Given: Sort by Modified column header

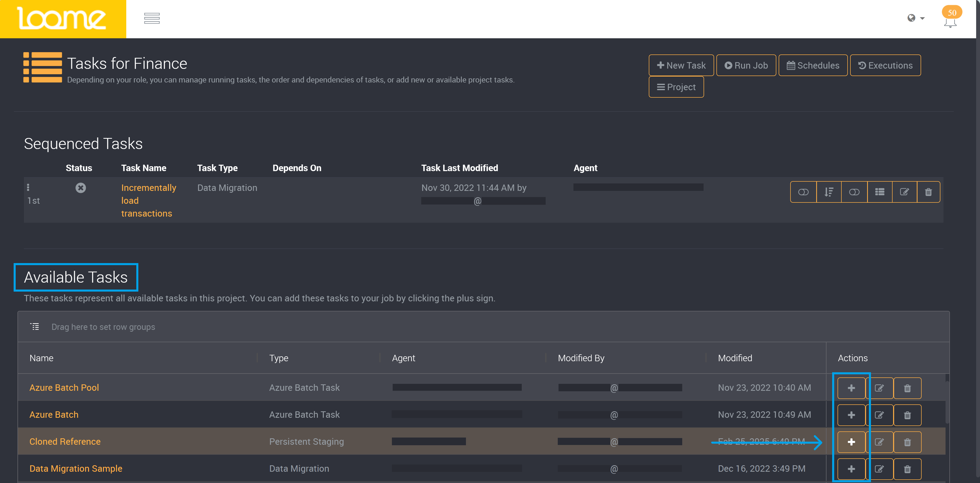Looking at the screenshot, I should pyautogui.click(x=735, y=358).
